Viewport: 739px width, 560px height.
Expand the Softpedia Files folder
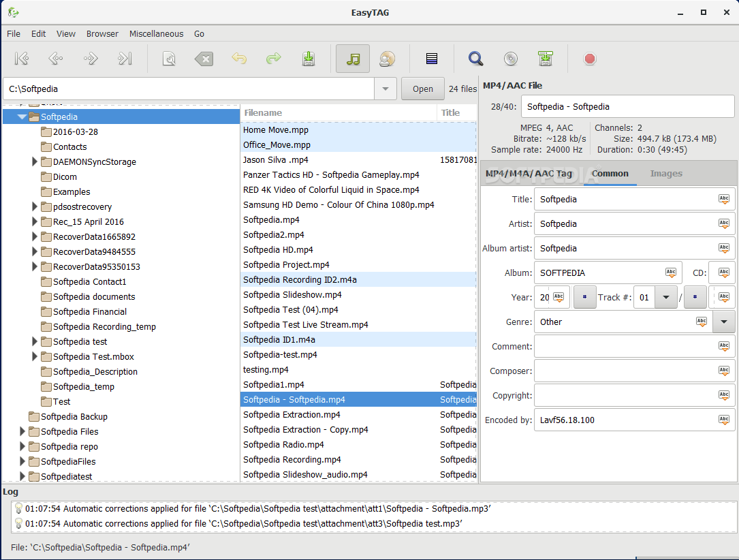[x=22, y=431]
